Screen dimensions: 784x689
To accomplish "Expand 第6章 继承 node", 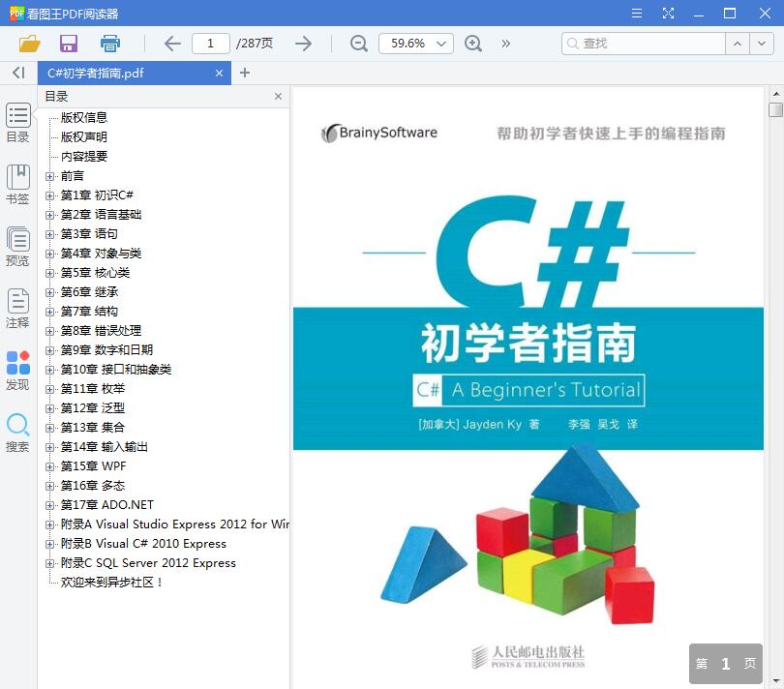I will 49,292.
